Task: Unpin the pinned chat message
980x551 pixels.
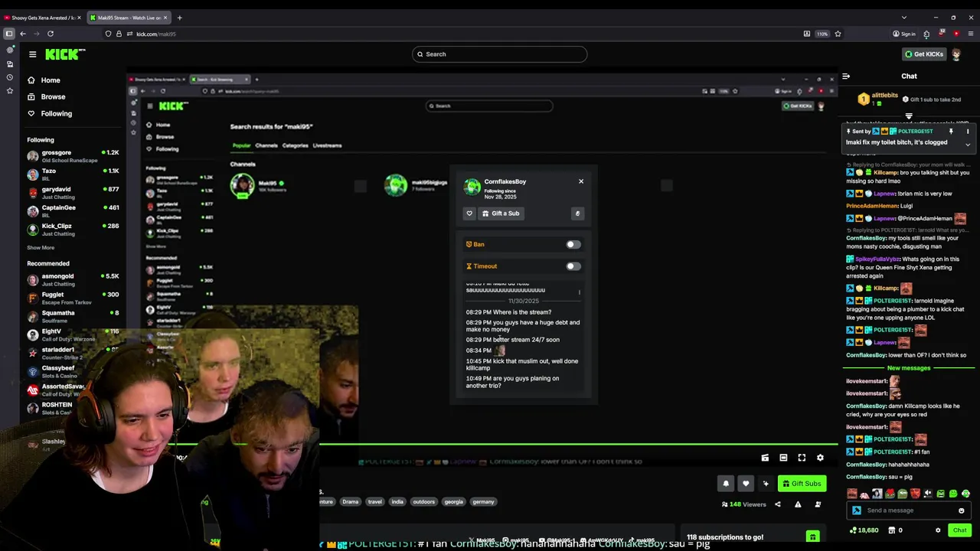Action: pos(951,132)
